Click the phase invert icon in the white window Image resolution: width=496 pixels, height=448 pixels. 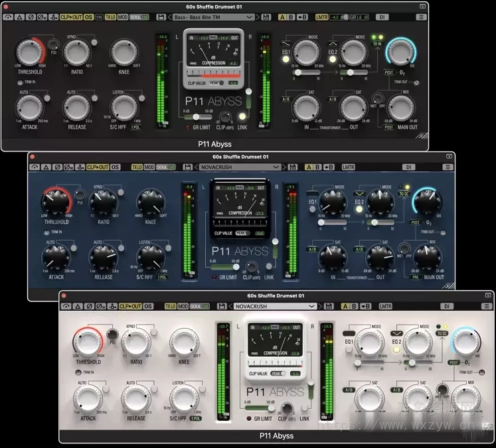(89, 306)
